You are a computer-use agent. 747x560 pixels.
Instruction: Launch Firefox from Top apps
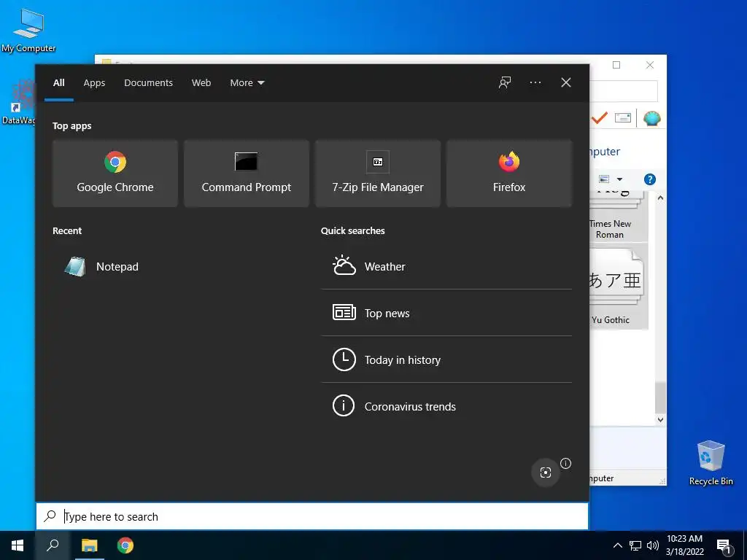pyautogui.click(x=508, y=174)
